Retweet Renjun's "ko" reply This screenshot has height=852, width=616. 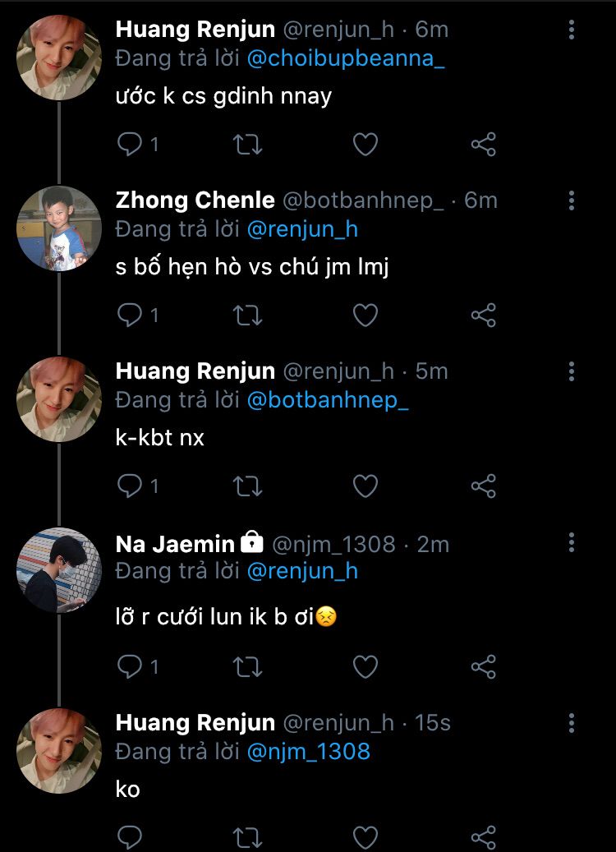[247, 838]
